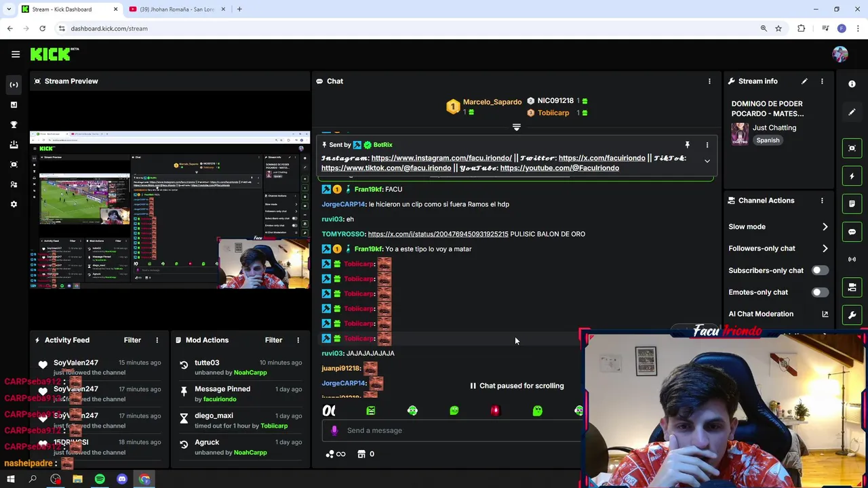Click Marcelo_Sapardo top gifter name
The width and height of the screenshot is (868, 488).
click(492, 102)
